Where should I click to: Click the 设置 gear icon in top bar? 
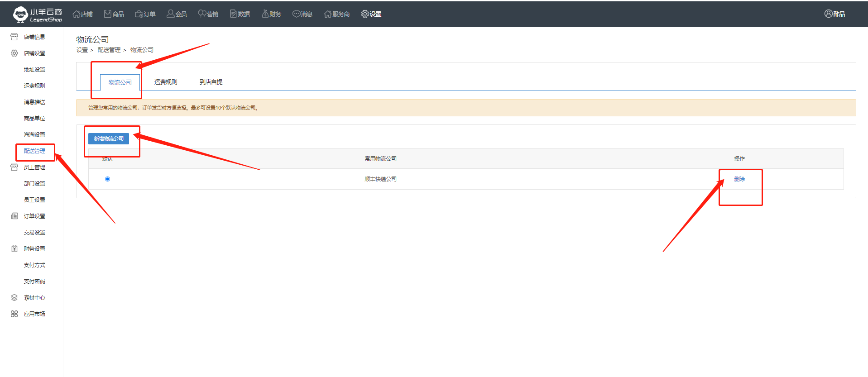pos(365,14)
